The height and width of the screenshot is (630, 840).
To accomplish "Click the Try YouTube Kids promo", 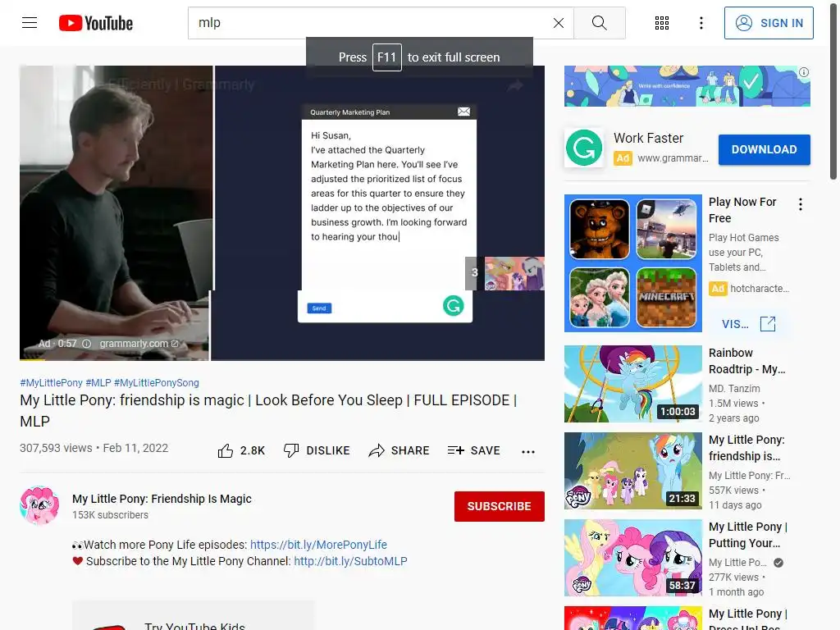I will [194, 616].
